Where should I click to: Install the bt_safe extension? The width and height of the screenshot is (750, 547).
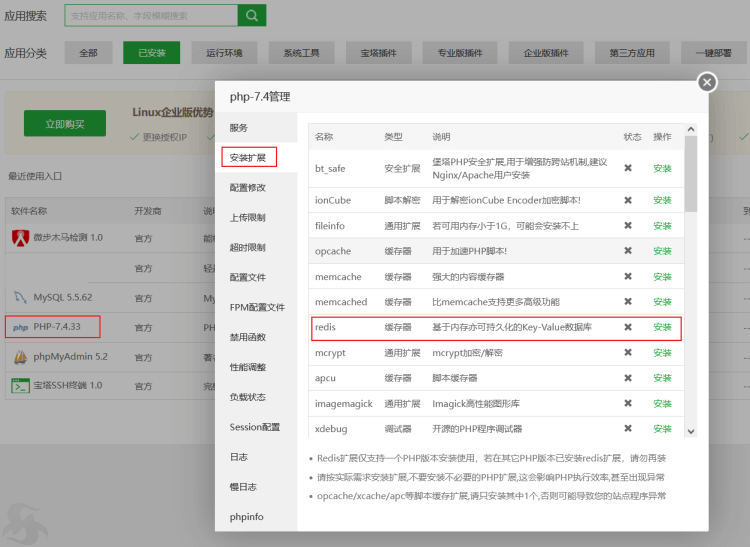pyautogui.click(x=662, y=168)
